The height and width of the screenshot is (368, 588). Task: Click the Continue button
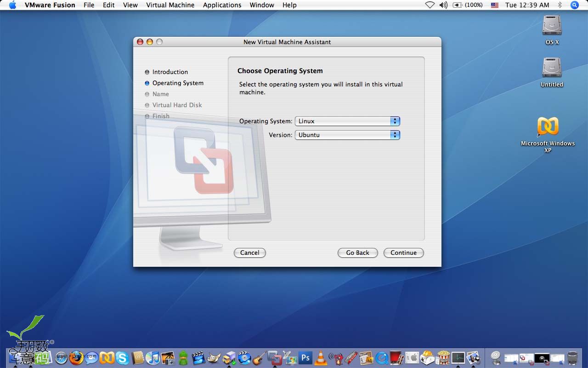403,253
